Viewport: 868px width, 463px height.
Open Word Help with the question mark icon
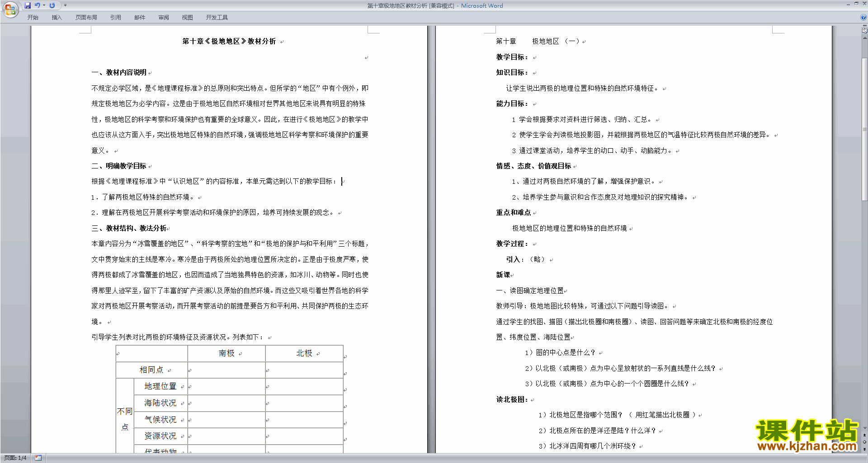863,18
